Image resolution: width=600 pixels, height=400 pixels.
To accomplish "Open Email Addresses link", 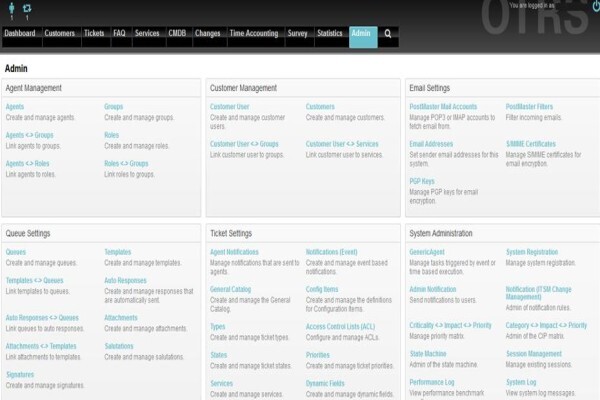I will [431, 144].
